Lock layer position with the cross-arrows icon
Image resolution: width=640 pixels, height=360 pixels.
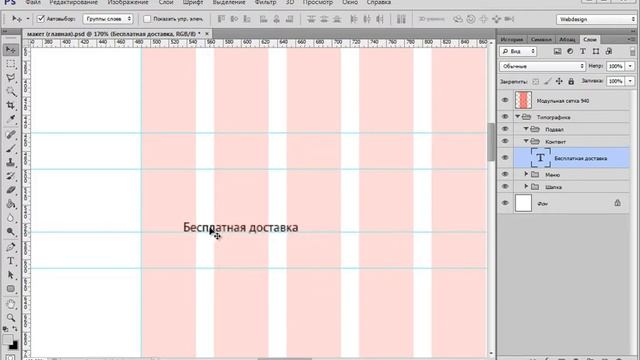[559, 82]
